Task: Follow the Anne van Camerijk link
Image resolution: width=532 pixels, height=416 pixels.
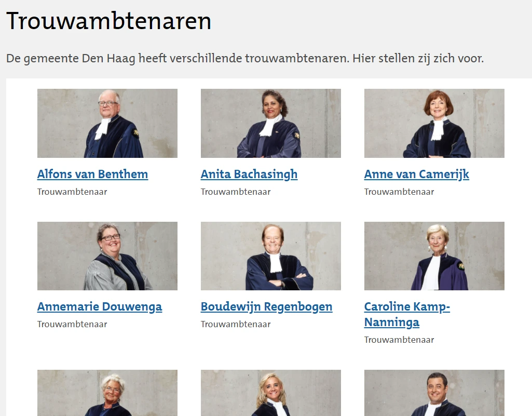Action: click(417, 174)
